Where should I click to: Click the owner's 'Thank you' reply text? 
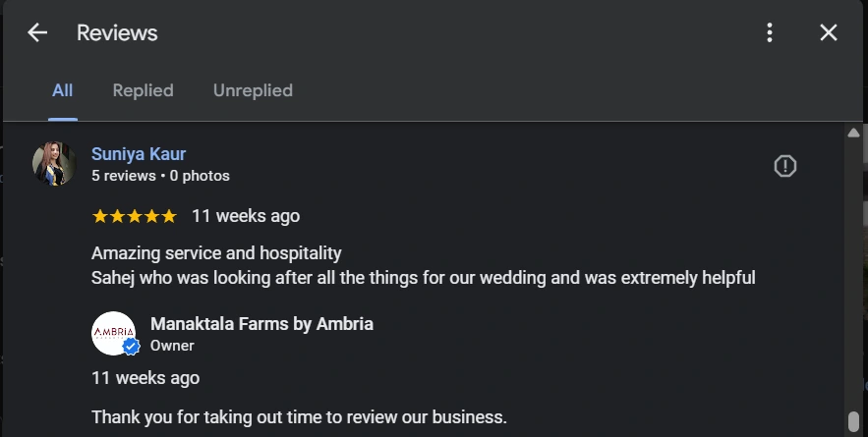click(x=299, y=416)
